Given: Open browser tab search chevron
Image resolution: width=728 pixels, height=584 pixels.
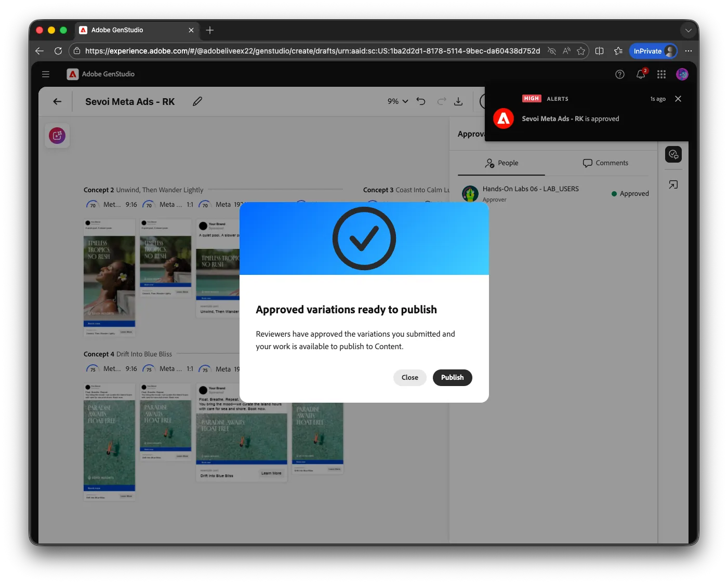Looking at the screenshot, I should [688, 30].
